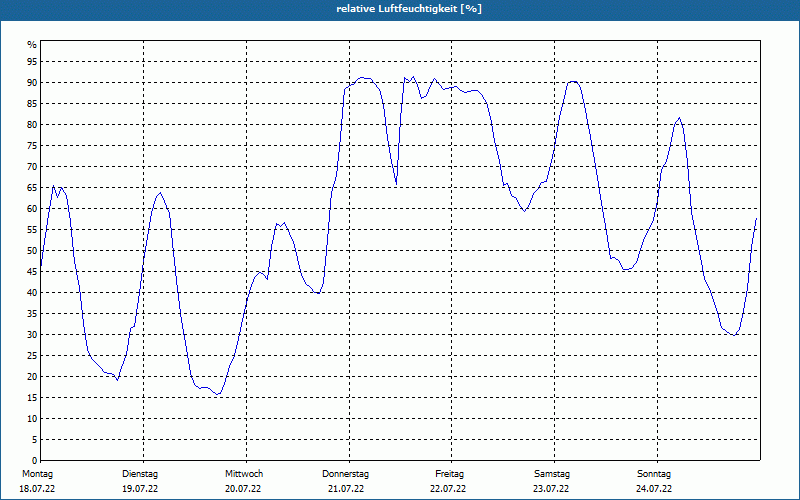Click the '65' y-axis value
This screenshot has width=800, height=500.
(x=32, y=188)
